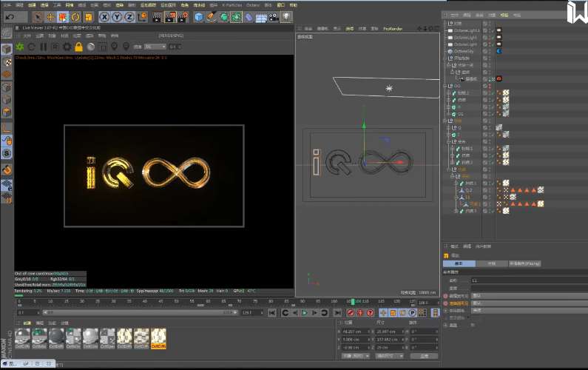Toggle the yellow resolution lock in Live Viewer
The image size is (588, 370).
78,47
